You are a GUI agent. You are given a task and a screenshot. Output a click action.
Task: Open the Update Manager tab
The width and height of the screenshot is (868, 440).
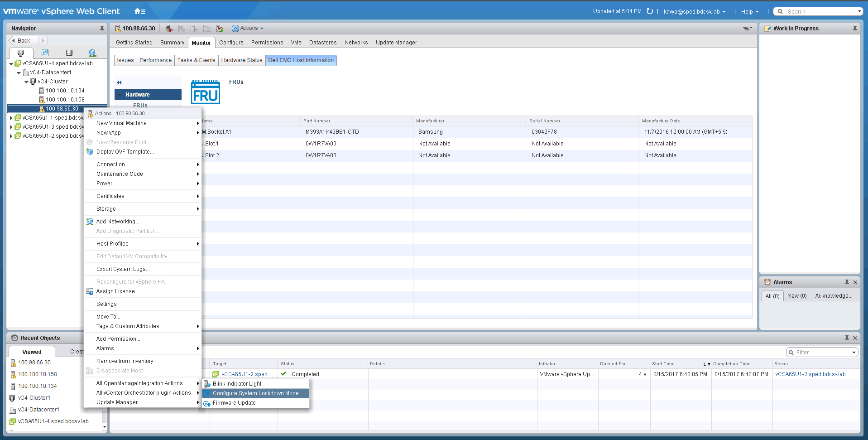pyautogui.click(x=396, y=43)
